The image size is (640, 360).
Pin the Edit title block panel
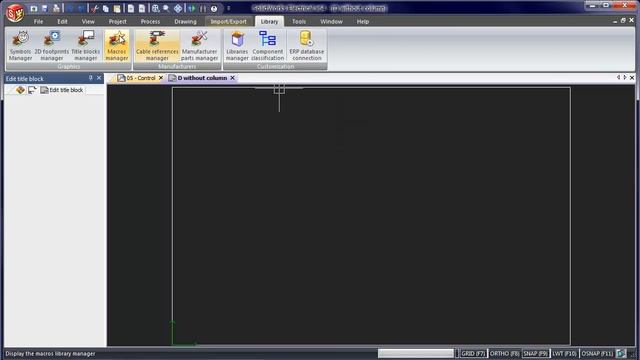(x=91, y=78)
